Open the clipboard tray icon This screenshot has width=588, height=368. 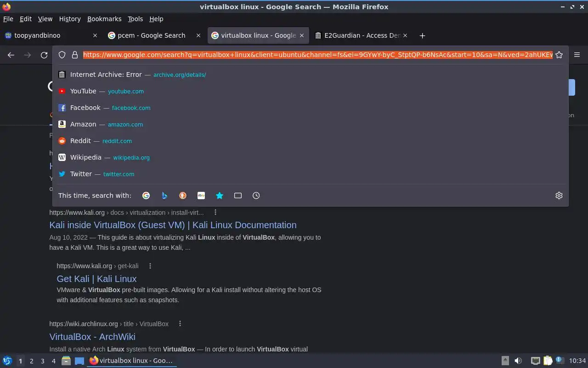548,361
